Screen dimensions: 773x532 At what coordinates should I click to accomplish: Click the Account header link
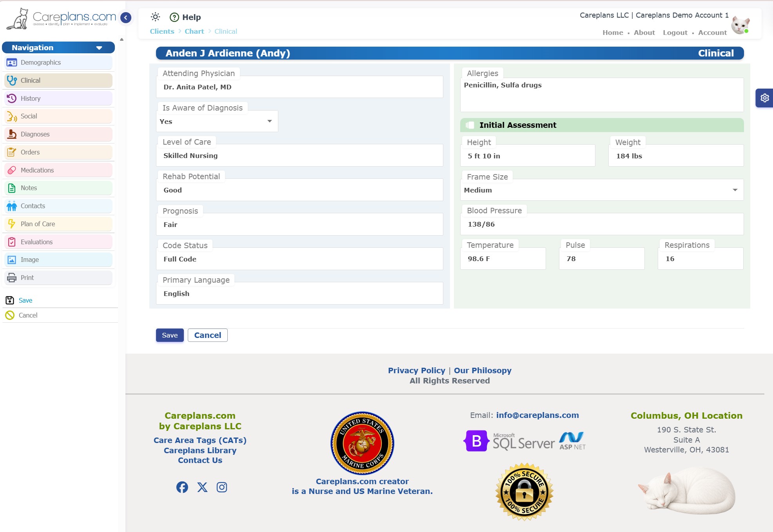712,33
